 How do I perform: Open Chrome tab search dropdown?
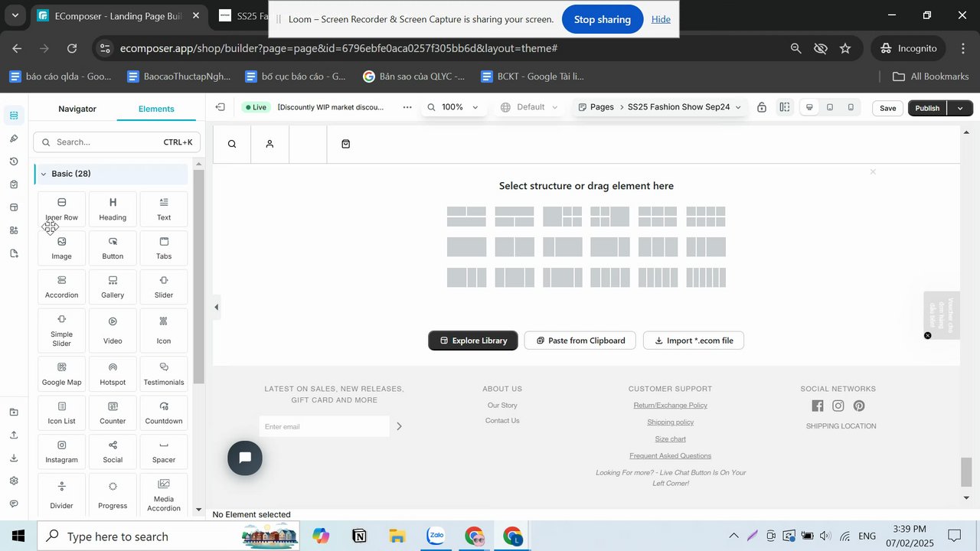pyautogui.click(x=15, y=15)
